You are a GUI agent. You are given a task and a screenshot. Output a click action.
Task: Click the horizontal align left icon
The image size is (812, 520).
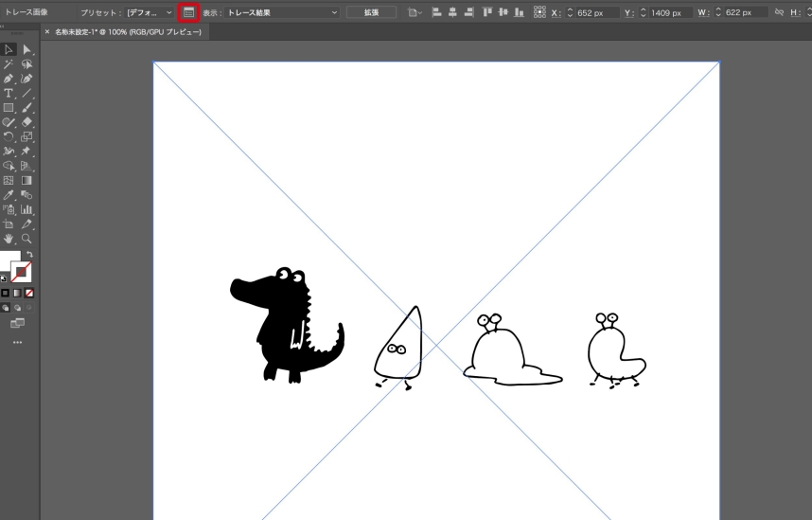click(x=437, y=12)
